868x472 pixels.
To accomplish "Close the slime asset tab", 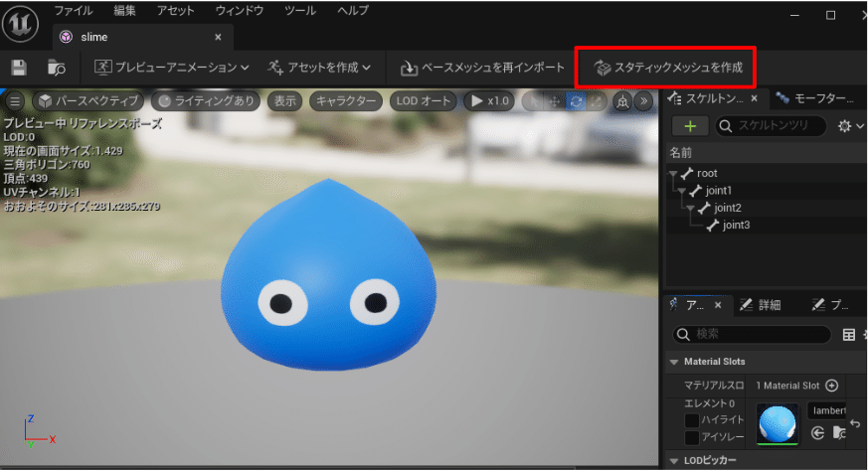I will (x=218, y=37).
